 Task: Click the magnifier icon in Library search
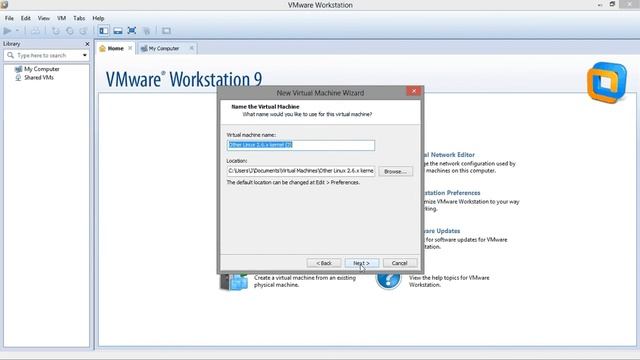point(11,55)
